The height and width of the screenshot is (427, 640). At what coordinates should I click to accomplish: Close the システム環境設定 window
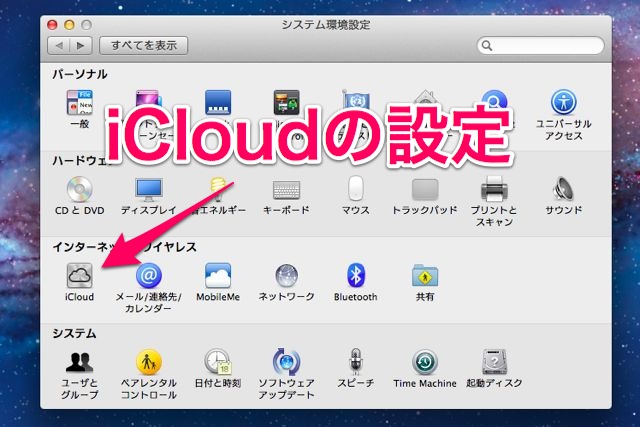52,25
